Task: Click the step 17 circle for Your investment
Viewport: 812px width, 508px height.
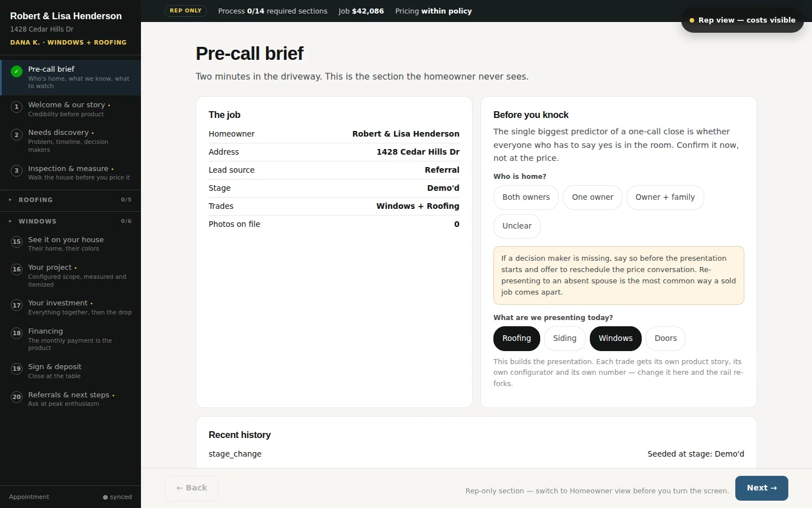Action: 17,305
